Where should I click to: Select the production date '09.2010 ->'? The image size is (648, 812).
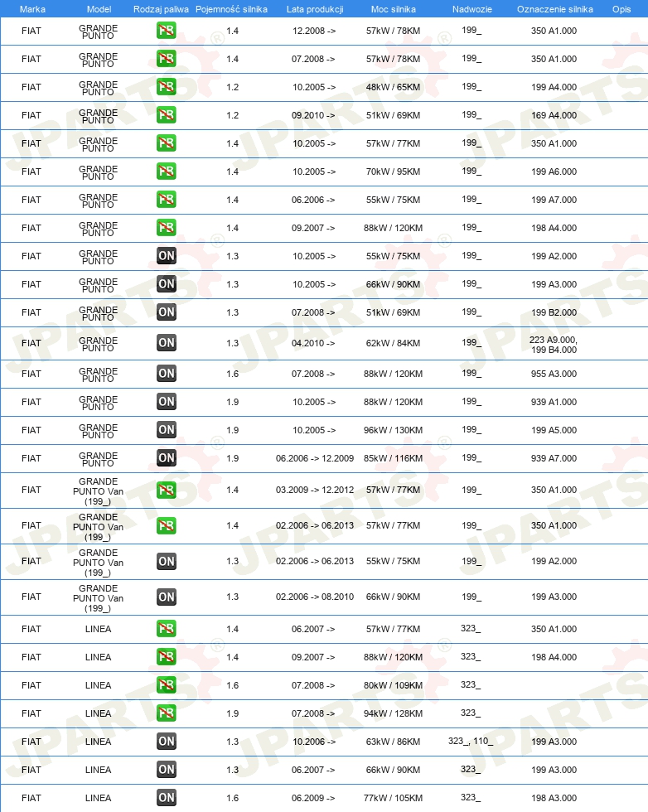(x=313, y=115)
